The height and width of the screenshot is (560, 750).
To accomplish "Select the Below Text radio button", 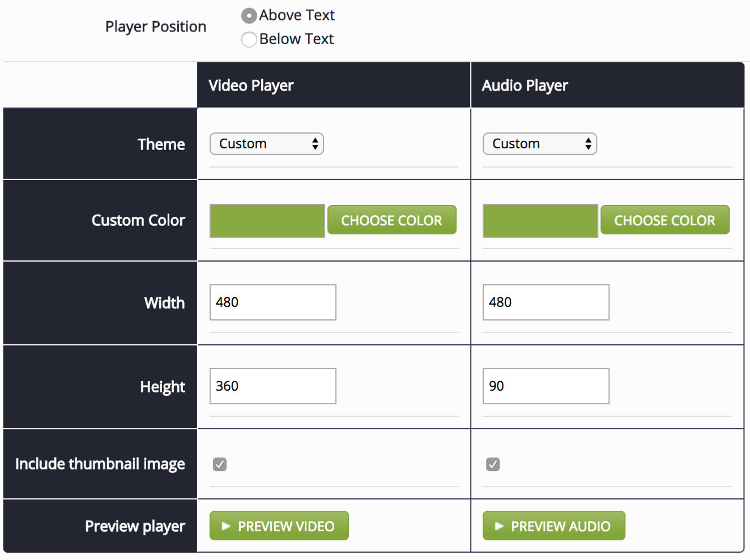I will 249,40.
